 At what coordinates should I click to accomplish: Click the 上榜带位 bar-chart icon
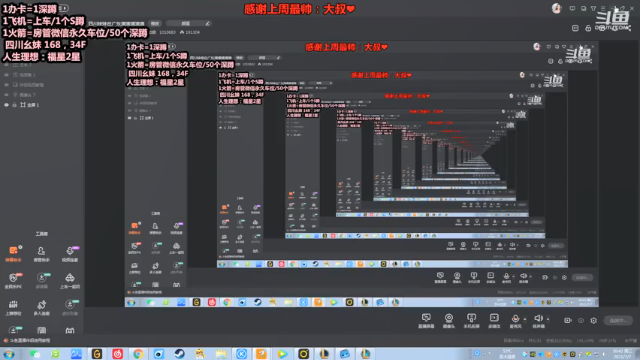13,308
